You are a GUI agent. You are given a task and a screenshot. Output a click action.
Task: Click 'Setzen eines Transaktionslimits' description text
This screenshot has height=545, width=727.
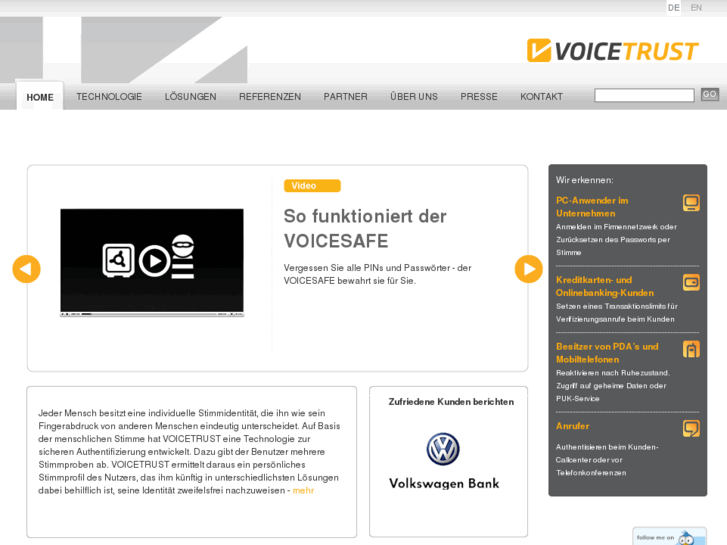pos(617,313)
